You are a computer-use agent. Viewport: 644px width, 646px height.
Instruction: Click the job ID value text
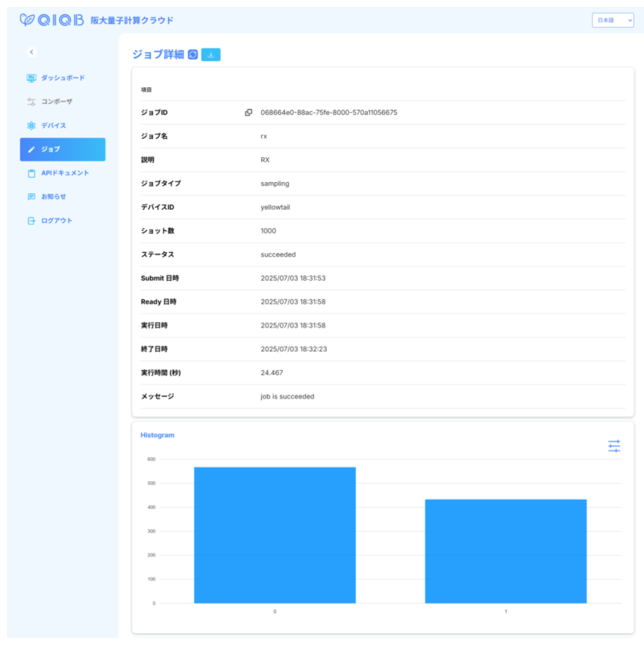point(328,112)
